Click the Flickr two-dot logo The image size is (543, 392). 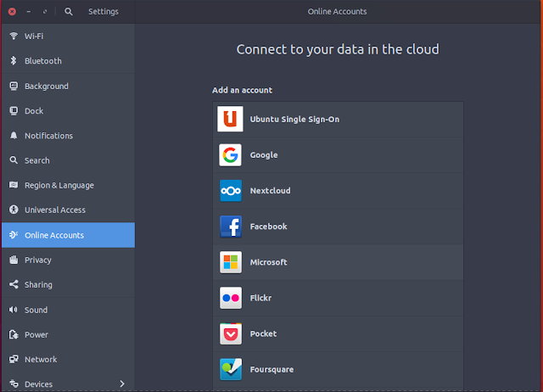coord(230,298)
